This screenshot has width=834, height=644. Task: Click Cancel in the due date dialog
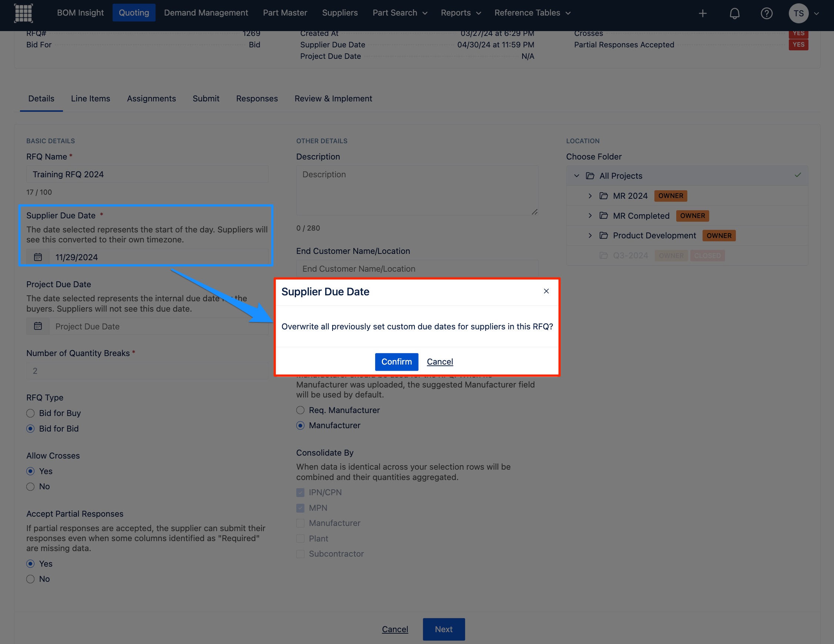click(440, 362)
